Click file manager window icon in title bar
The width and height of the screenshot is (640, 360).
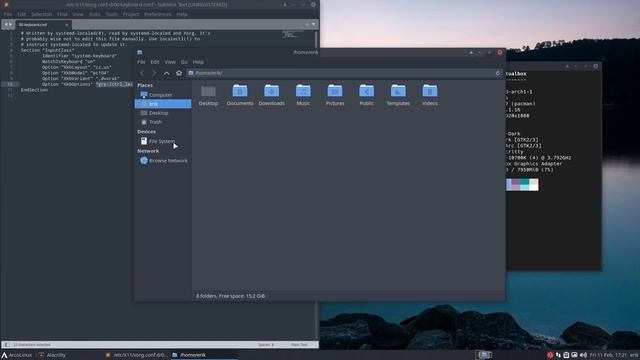(140, 52)
